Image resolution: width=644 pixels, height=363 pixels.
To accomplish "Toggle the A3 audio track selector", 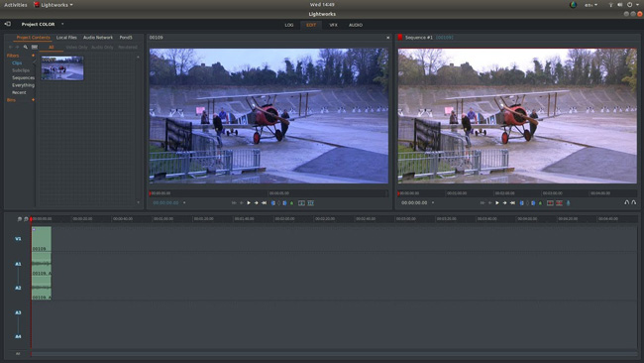I will point(18,312).
